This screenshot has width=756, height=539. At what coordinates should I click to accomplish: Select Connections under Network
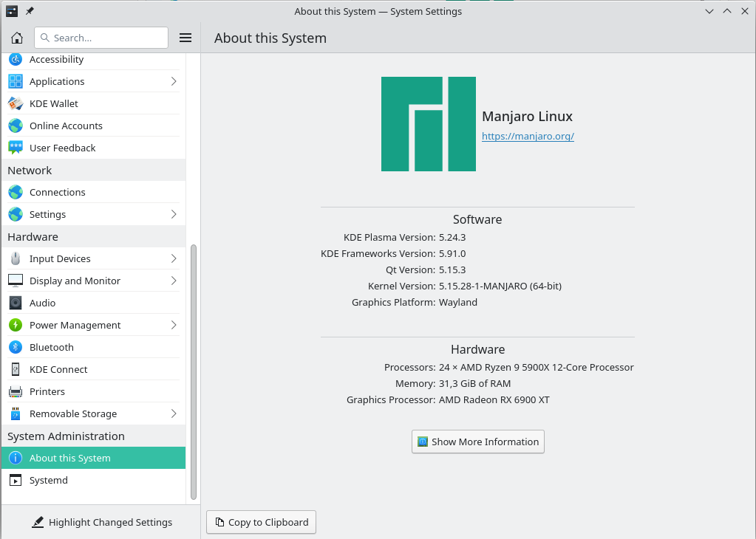(94, 192)
